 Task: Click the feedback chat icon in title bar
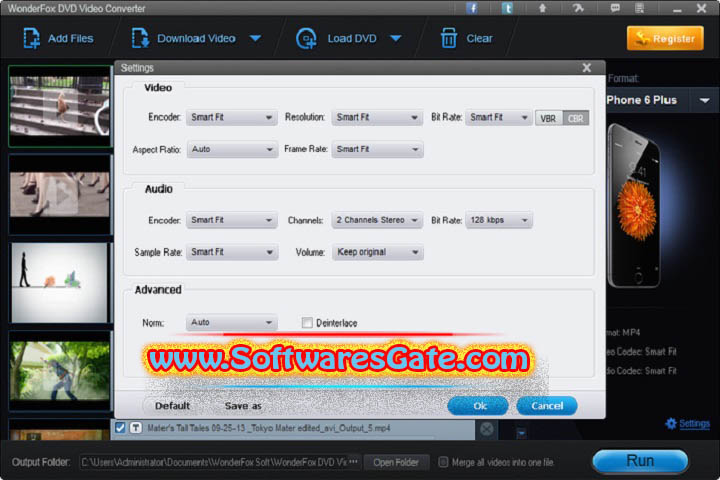click(x=615, y=8)
